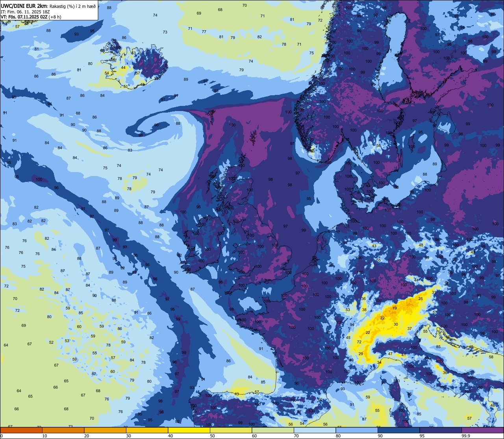
Task: Click the yellow-green 50–60 legend swatch
Action: coord(231,430)
